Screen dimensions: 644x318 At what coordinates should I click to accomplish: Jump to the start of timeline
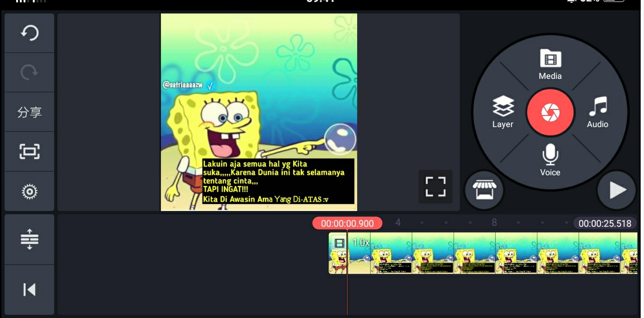tap(29, 290)
